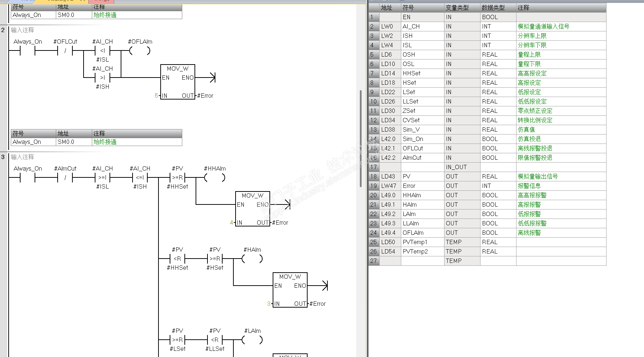Select the LW0 address cell
The image size is (644, 357).
click(390, 26)
